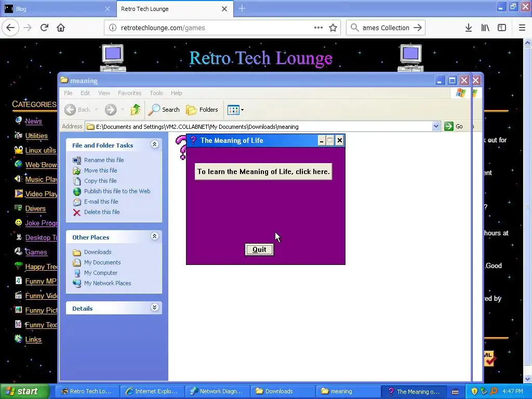Click the Go button next to Address
The height and width of the screenshot is (399, 532).
tap(454, 127)
